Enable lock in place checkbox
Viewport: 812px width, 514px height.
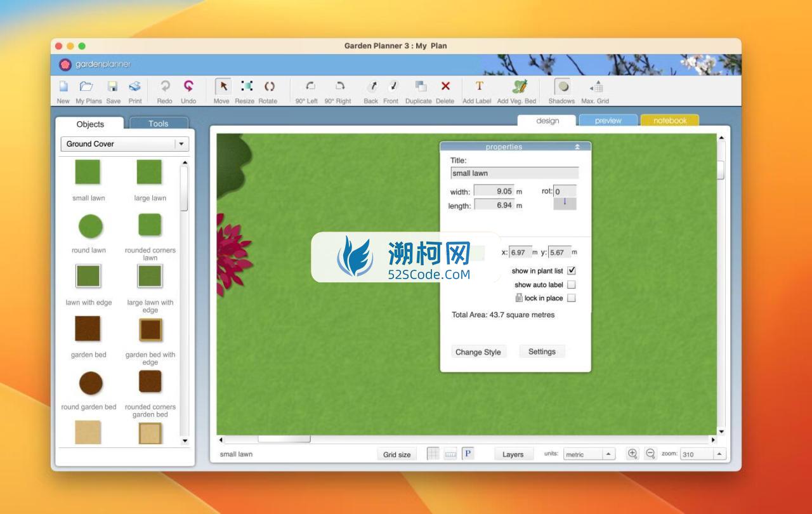[572, 298]
